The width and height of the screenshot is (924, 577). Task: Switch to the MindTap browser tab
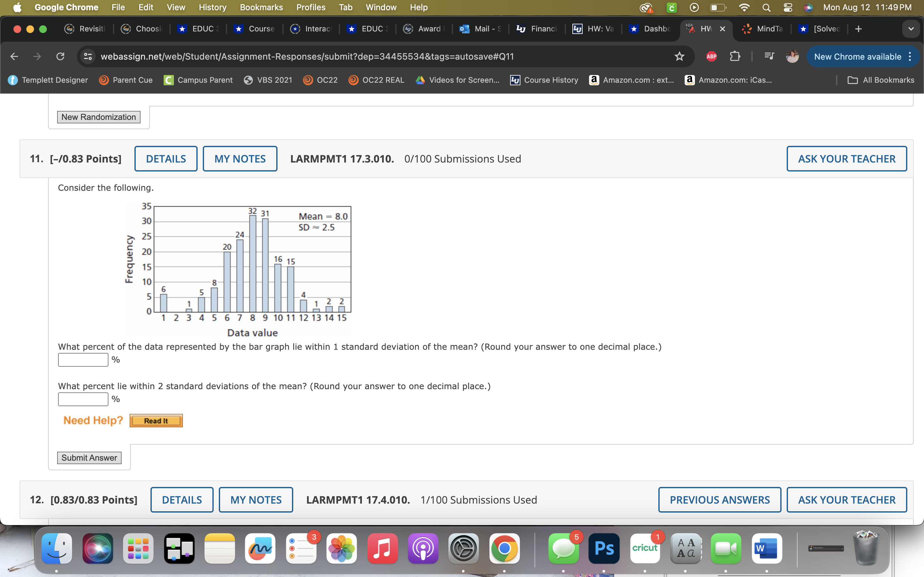coord(763,29)
